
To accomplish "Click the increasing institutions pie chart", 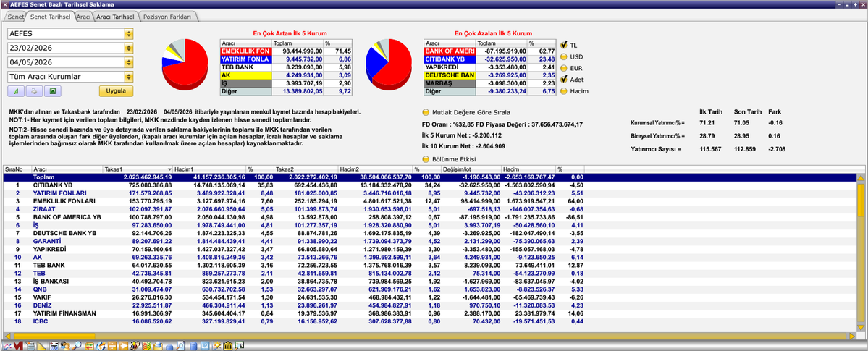I will pyautogui.click(x=185, y=66).
